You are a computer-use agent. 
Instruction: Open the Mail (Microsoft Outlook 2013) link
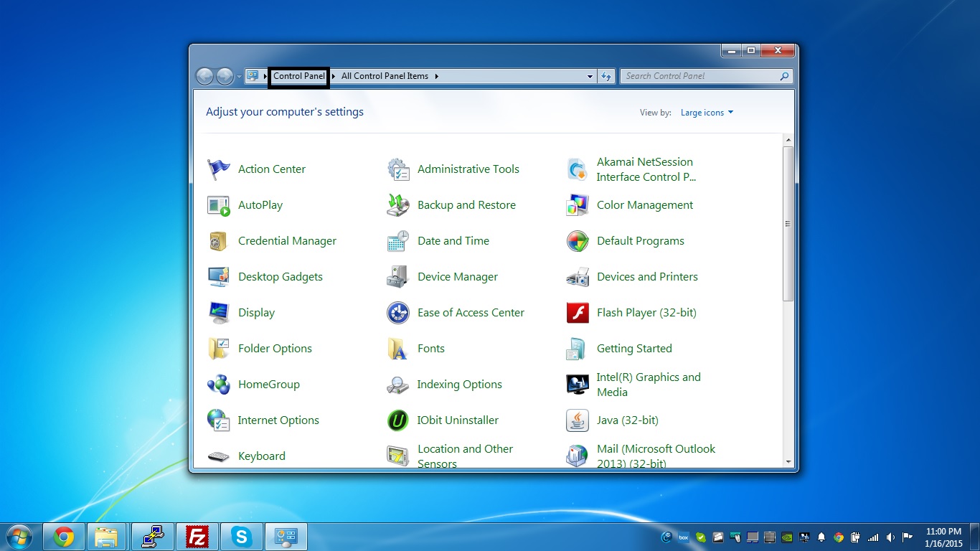[x=656, y=456]
